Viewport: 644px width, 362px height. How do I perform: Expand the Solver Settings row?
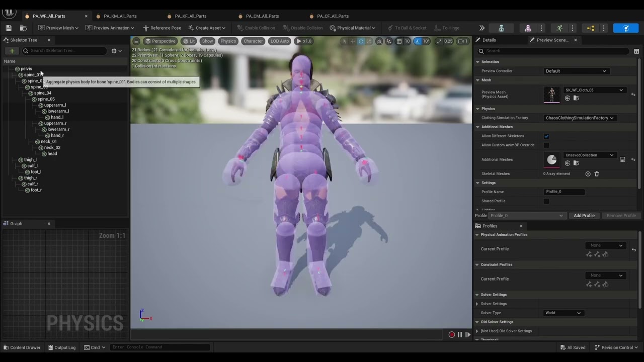click(x=477, y=304)
